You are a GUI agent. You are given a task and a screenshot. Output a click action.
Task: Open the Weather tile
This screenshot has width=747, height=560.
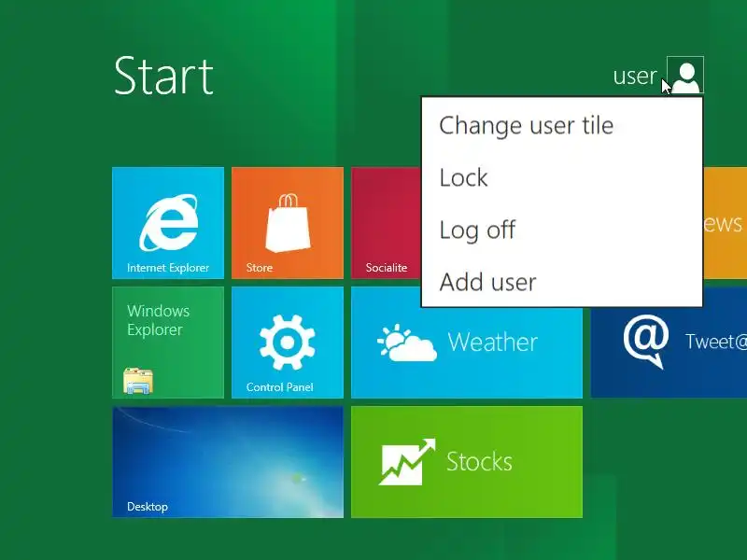pos(466,353)
